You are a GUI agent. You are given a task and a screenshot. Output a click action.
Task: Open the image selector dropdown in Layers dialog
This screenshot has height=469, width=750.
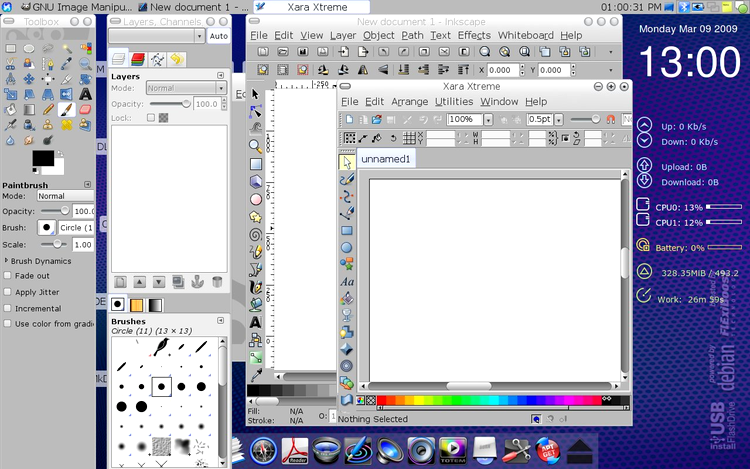[157, 36]
